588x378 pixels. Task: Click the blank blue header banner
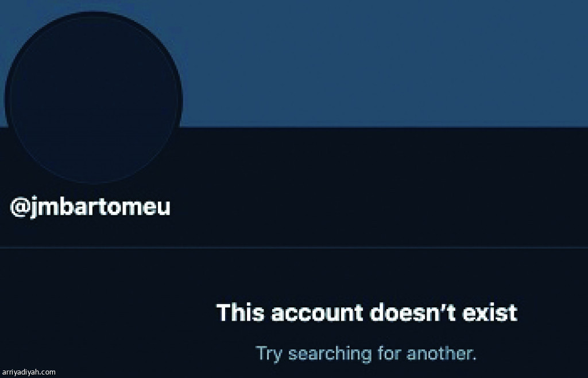click(x=382, y=63)
